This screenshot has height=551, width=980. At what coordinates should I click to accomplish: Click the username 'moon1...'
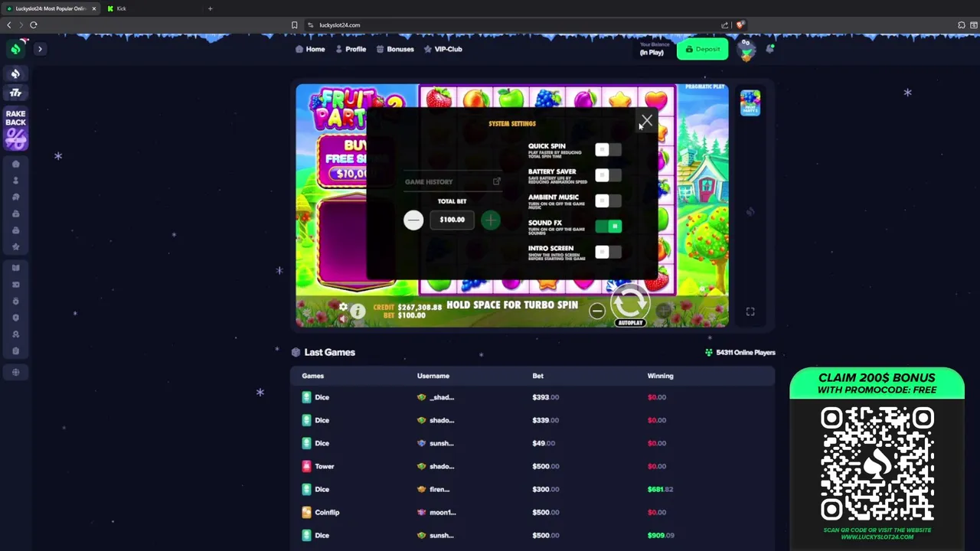(443, 512)
